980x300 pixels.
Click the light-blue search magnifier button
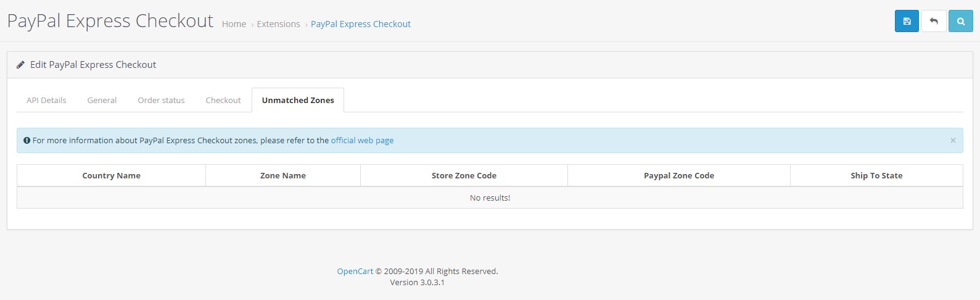click(x=960, y=21)
